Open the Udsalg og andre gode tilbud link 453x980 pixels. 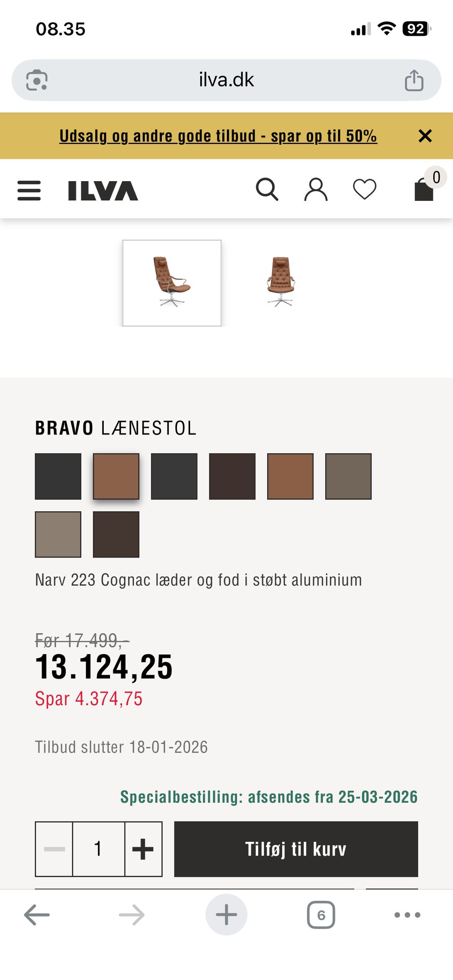218,136
